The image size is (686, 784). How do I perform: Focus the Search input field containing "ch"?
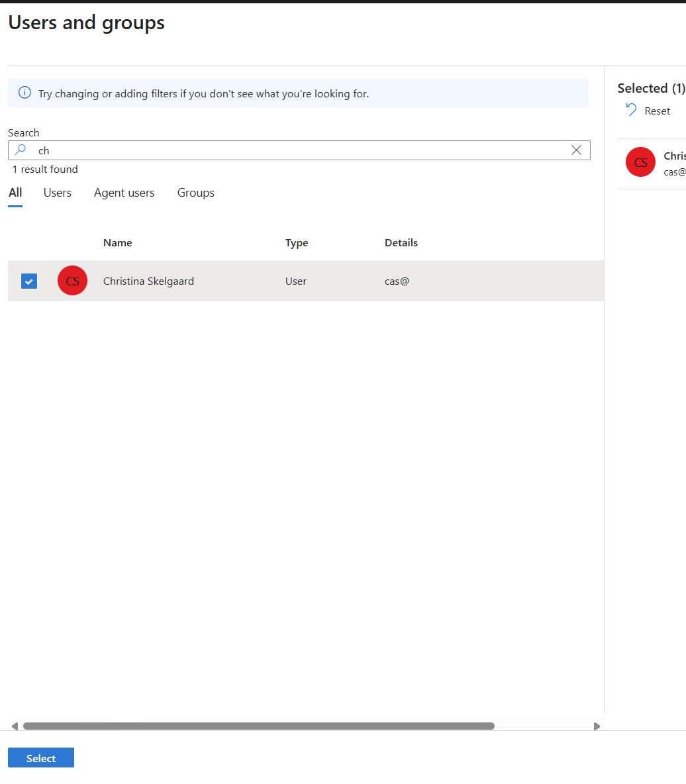tap(299, 150)
